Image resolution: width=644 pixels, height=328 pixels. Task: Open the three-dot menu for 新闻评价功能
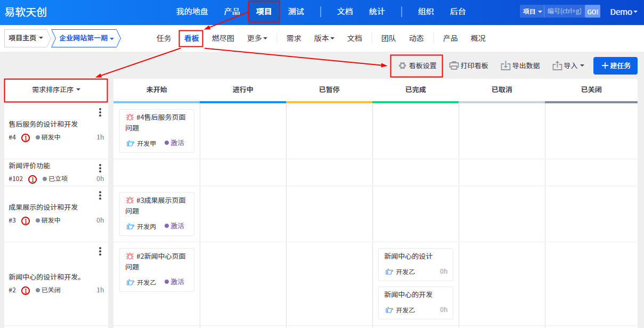(100, 168)
